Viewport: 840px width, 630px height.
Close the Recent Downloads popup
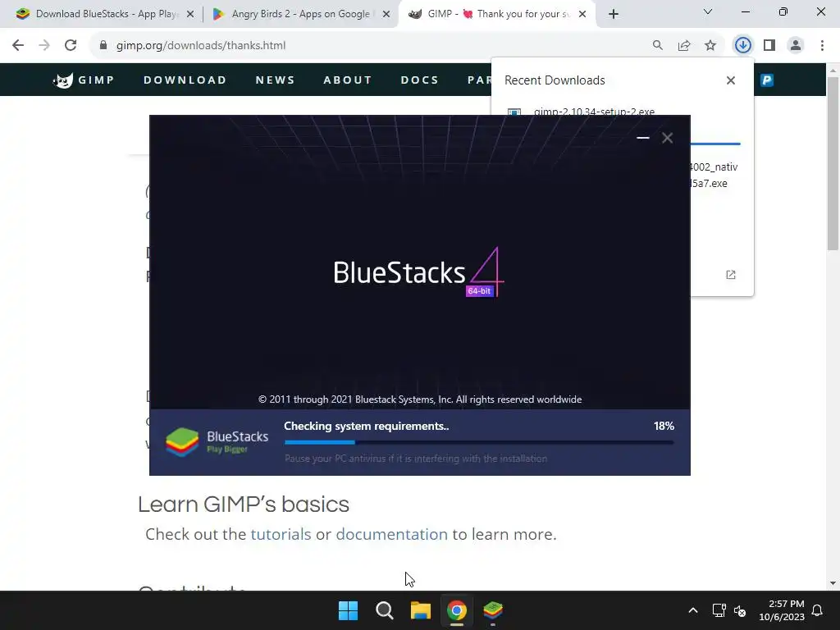click(731, 80)
